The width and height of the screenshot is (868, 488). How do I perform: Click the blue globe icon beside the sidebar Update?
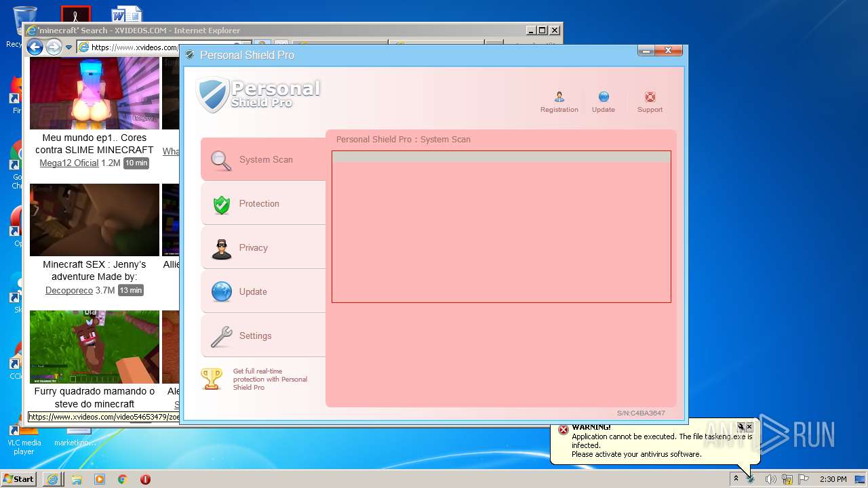[x=222, y=292]
